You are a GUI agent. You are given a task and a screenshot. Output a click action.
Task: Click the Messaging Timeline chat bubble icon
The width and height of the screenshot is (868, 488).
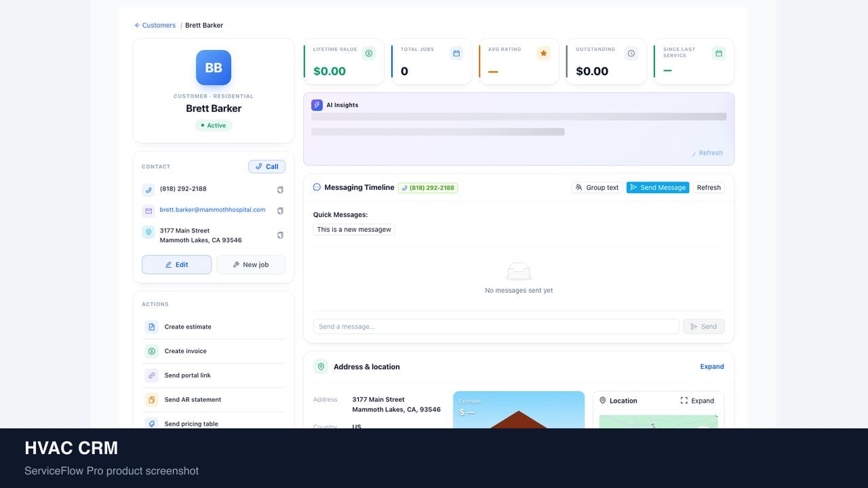(317, 187)
